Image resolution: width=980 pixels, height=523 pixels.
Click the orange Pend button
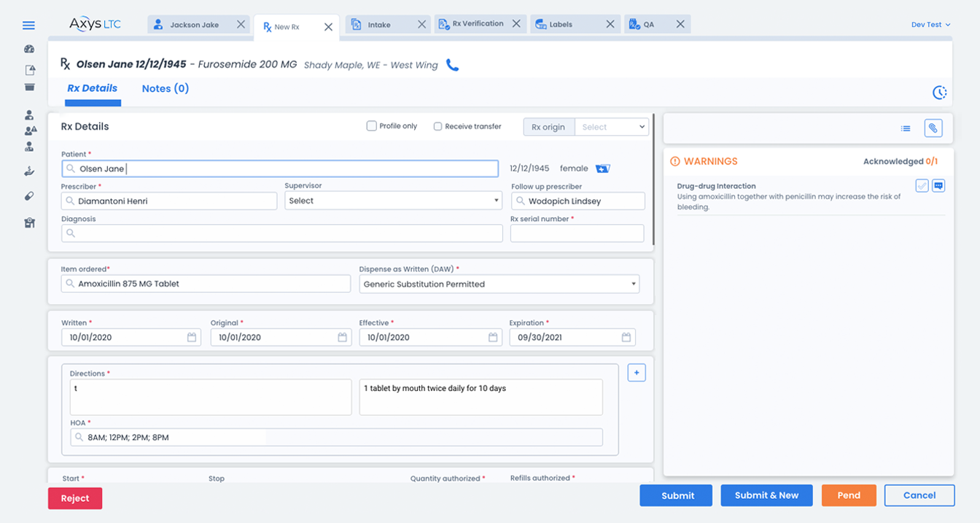click(x=849, y=495)
